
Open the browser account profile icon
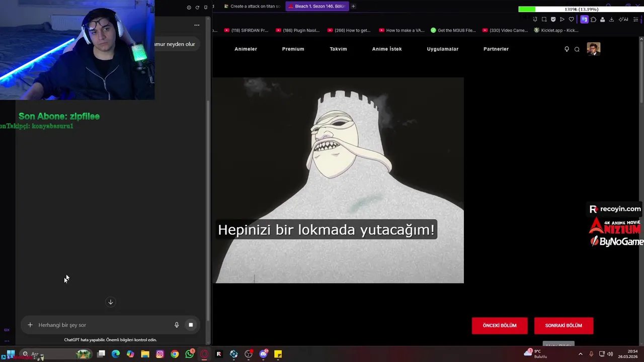pos(602,20)
